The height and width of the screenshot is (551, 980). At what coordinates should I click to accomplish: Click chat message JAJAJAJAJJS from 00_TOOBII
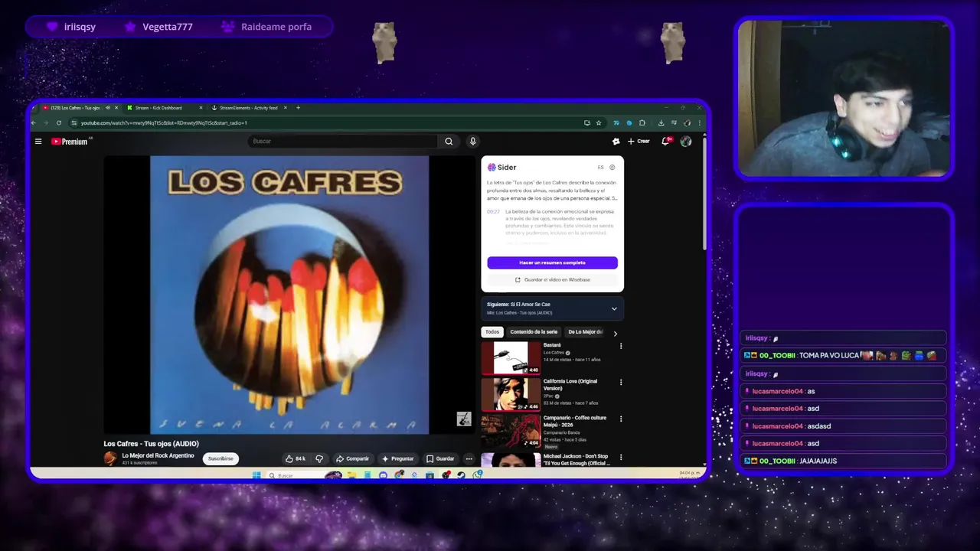coord(844,461)
